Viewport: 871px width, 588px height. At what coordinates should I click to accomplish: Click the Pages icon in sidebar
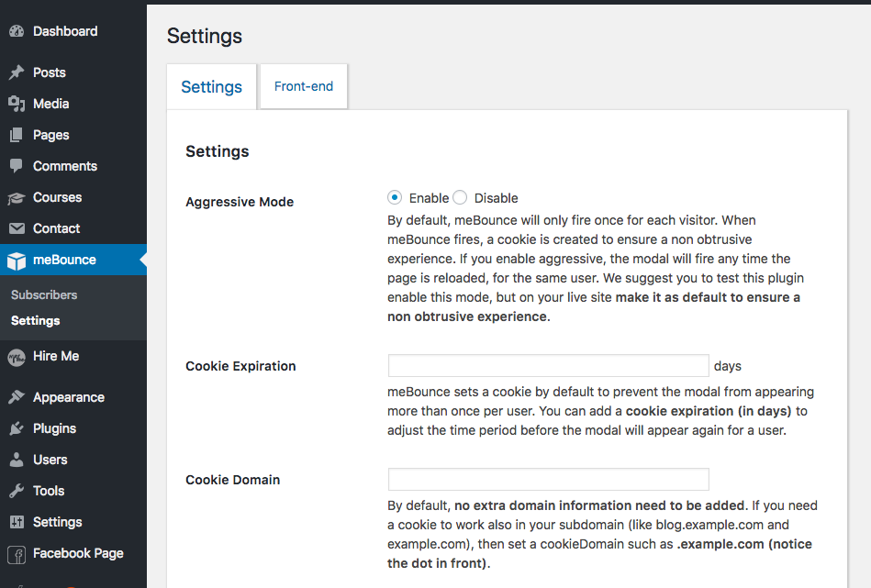point(17,134)
